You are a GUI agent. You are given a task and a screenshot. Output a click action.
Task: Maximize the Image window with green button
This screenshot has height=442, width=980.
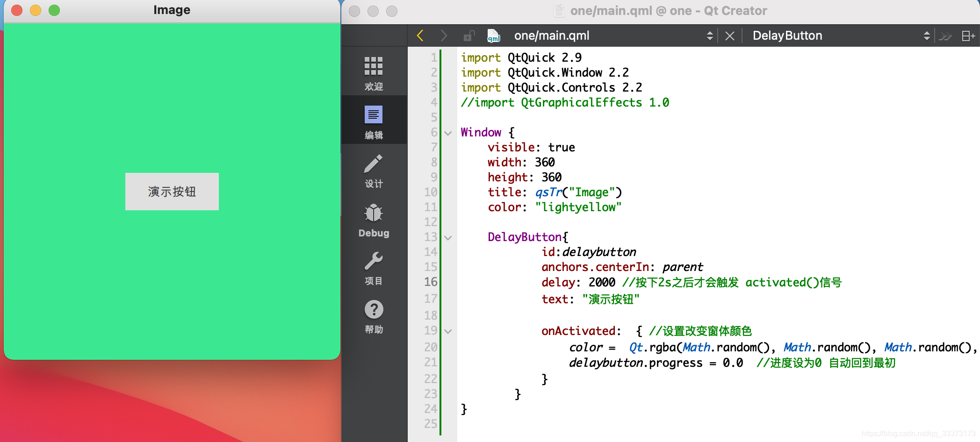[54, 10]
